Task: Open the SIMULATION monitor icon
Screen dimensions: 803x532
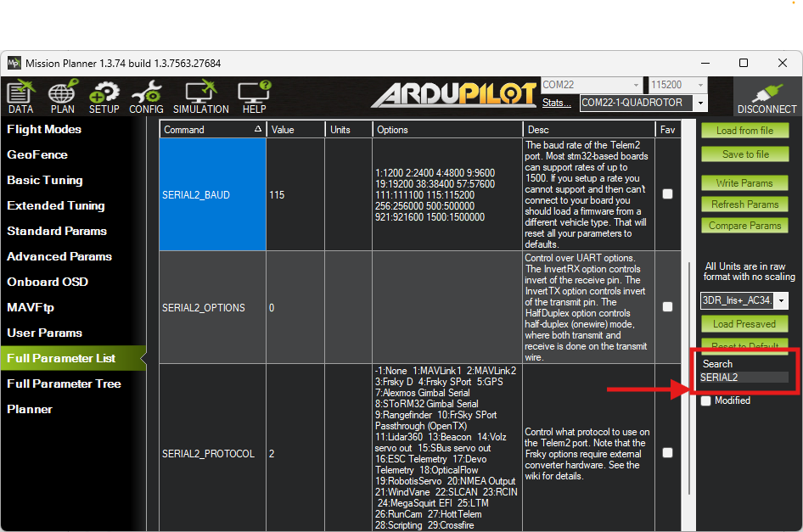Action: click(x=201, y=97)
